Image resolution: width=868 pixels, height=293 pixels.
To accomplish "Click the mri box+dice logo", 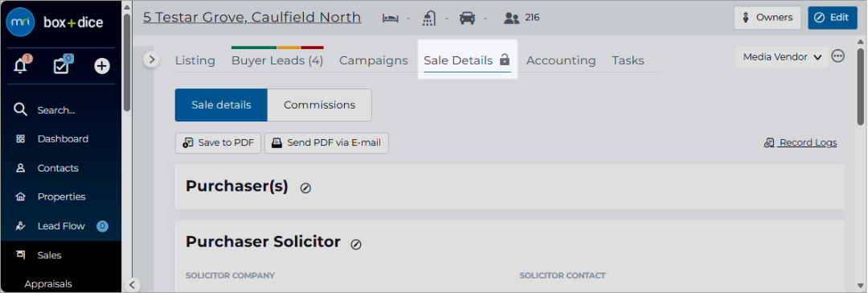I will pos(55,23).
